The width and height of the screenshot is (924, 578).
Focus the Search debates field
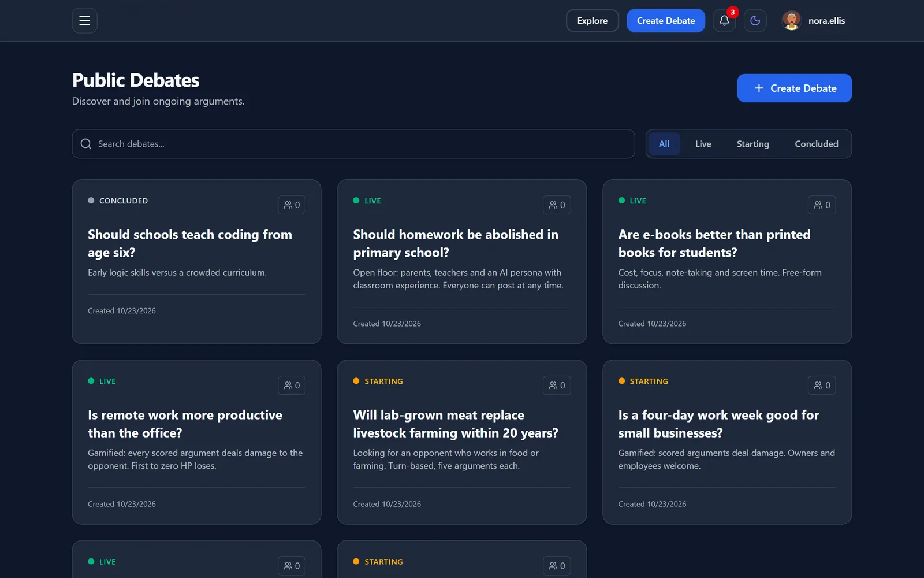click(353, 144)
